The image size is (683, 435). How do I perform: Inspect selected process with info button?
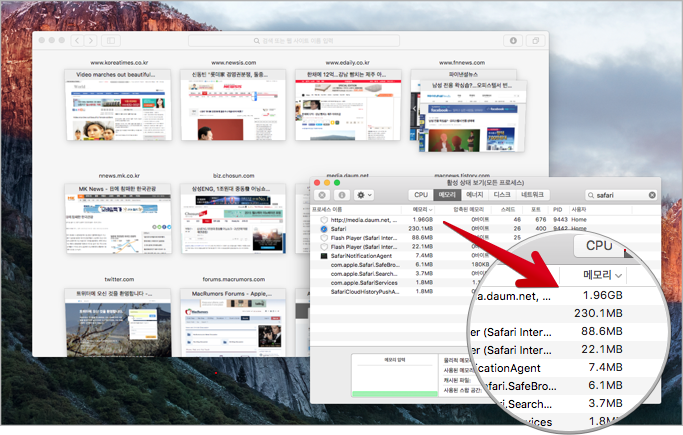coord(342,195)
